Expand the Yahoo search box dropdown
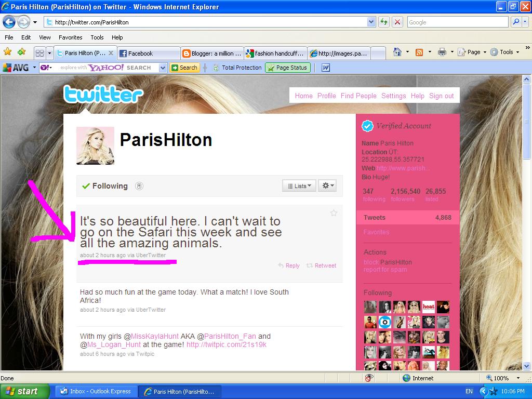 tap(163, 68)
